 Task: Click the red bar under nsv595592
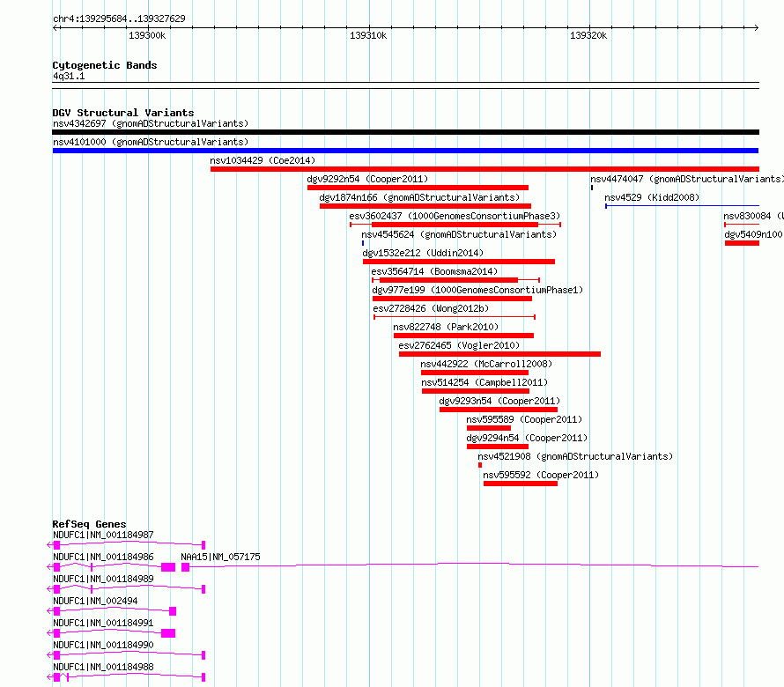(521, 484)
